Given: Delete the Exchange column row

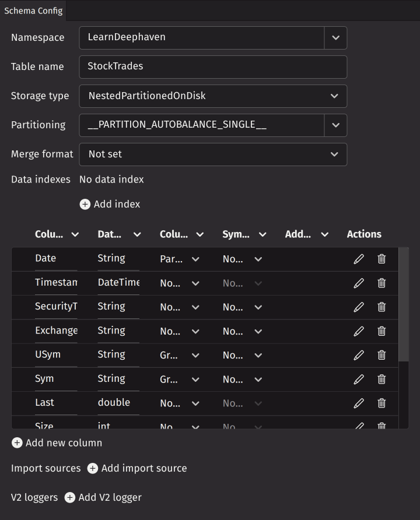Looking at the screenshot, I should point(381,331).
